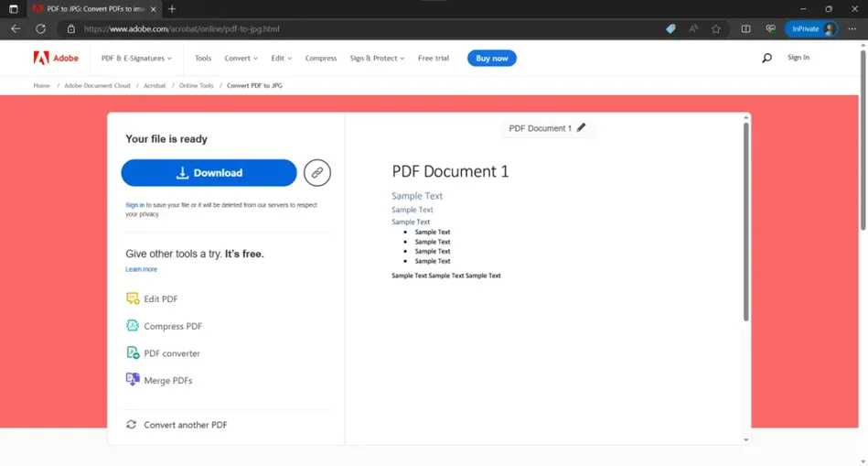
Task: Click the document preview scrollbar
Action: [x=745, y=222]
